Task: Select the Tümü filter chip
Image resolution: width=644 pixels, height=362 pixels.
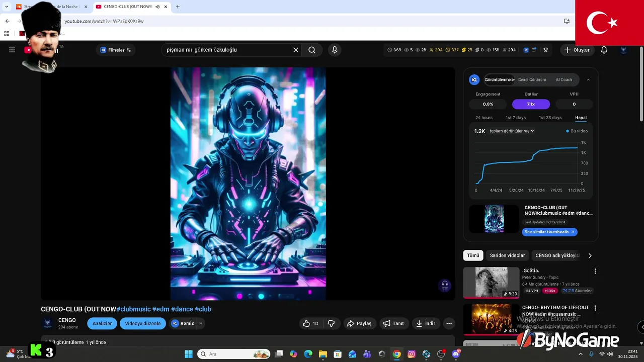Action: click(x=473, y=255)
